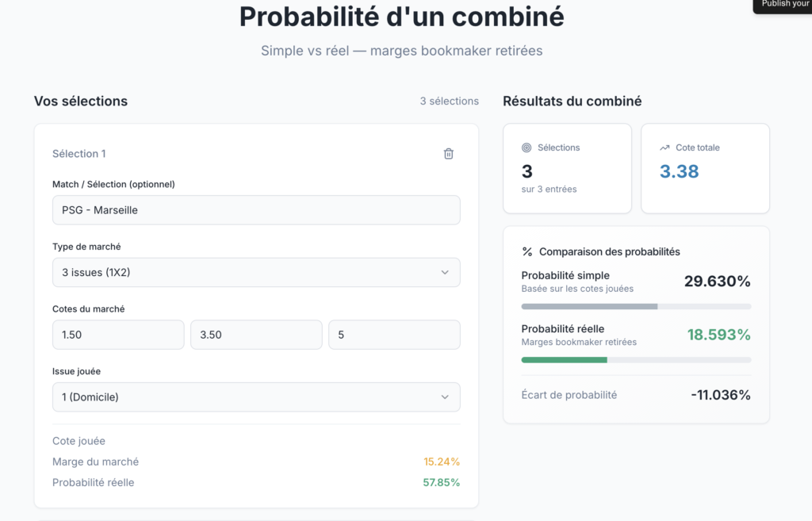Edit the PSG - Marseille match field
812x521 pixels.
click(x=255, y=210)
